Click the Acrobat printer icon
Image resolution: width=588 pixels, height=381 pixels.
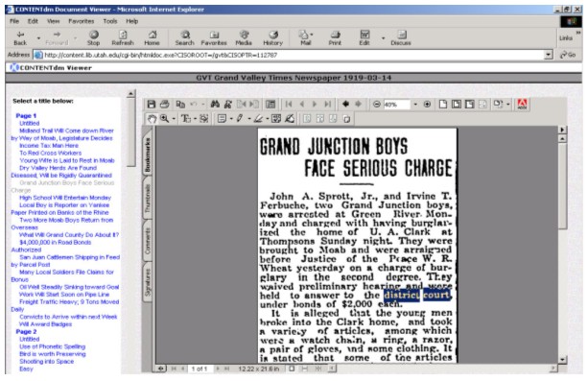[x=165, y=104]
